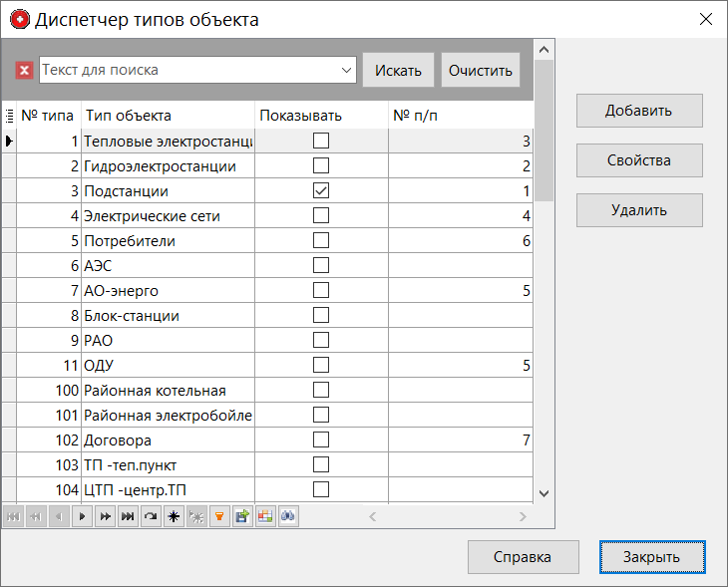Click the orange filter funnel icon
The height and width of the screenshot is (587, 728).
point(219,516)
